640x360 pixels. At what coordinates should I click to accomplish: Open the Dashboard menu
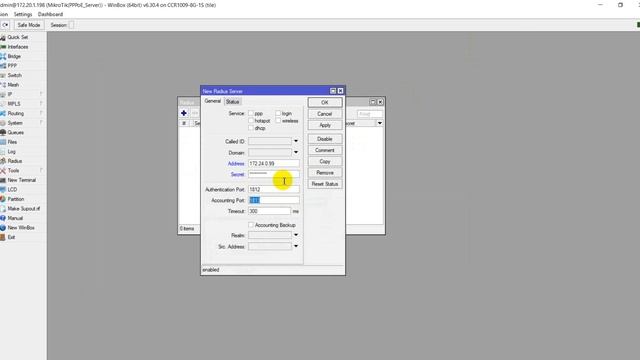click(x=50, y=14)
